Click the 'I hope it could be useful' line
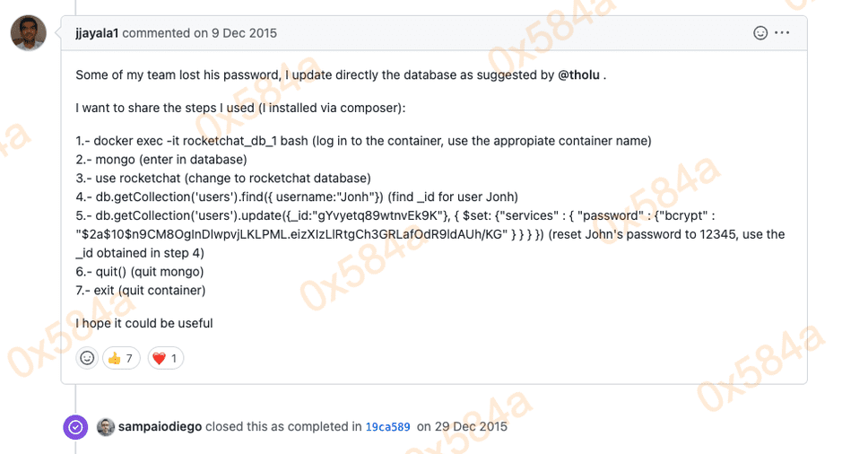This screenshot has height=454, width=868. 144,323
